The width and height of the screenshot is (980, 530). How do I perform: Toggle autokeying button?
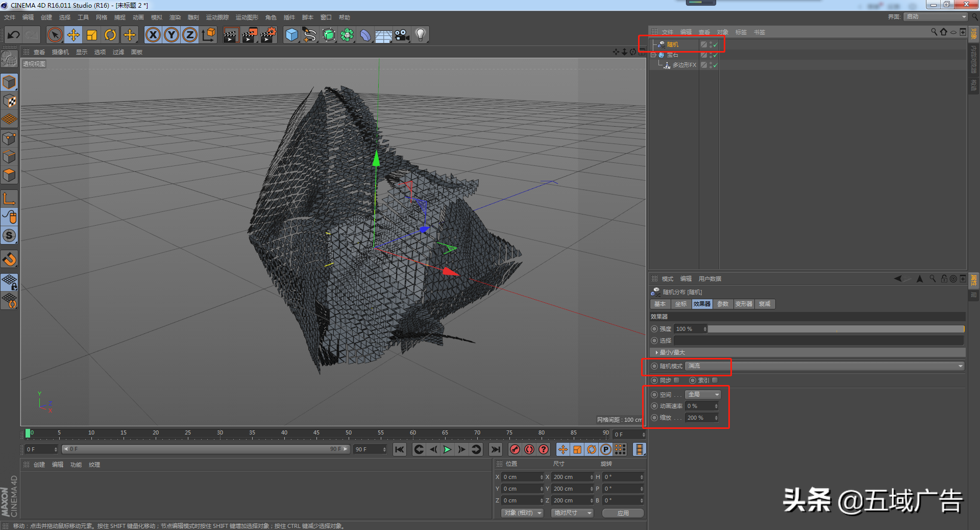pyautogui.click(x=529, y=449)
